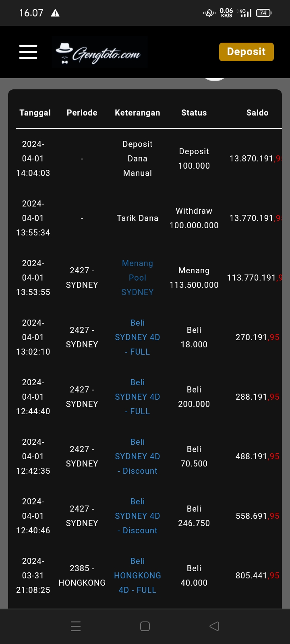Tap the Status column header
Screen dimensions: 290x644
click(194, 113)
